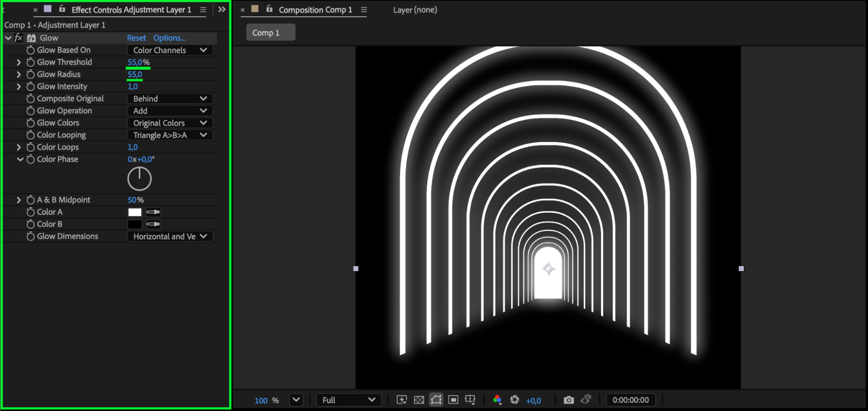The height and width of the screenshot is (411, 868).
Task: Click the reset exposure aperture icon
Action: point(515,400)
